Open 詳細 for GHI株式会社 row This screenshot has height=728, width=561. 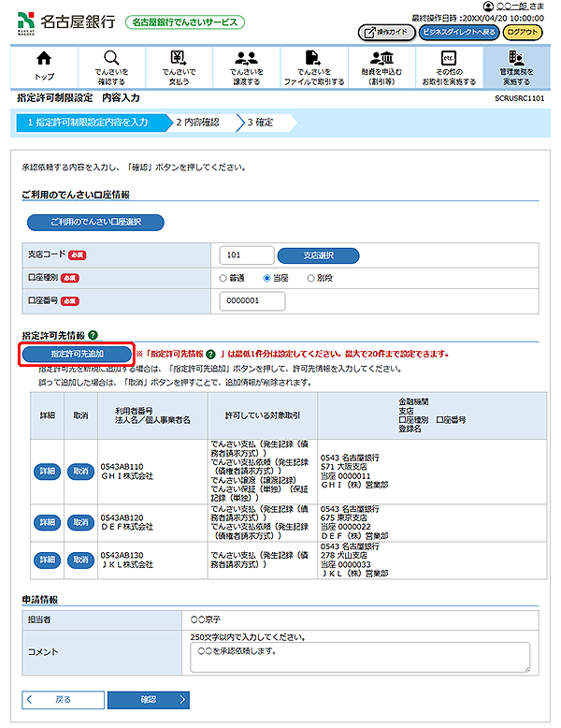click(x=47, y=471)
